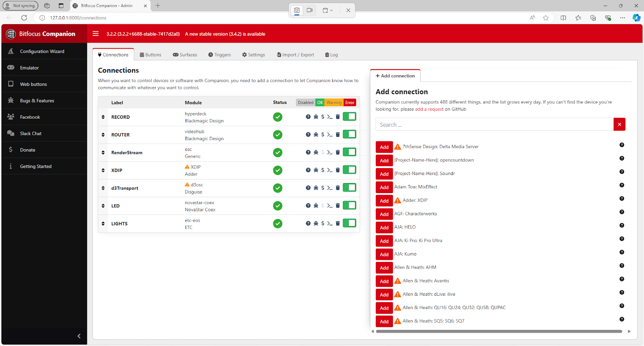Switch off the d3Transport connection

(x=349, y=187)
